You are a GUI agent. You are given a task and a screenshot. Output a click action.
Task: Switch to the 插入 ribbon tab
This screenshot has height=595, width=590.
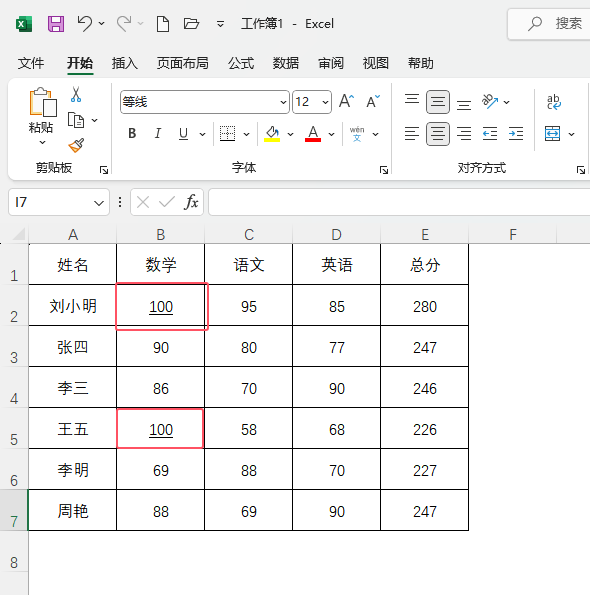(124, 63)
